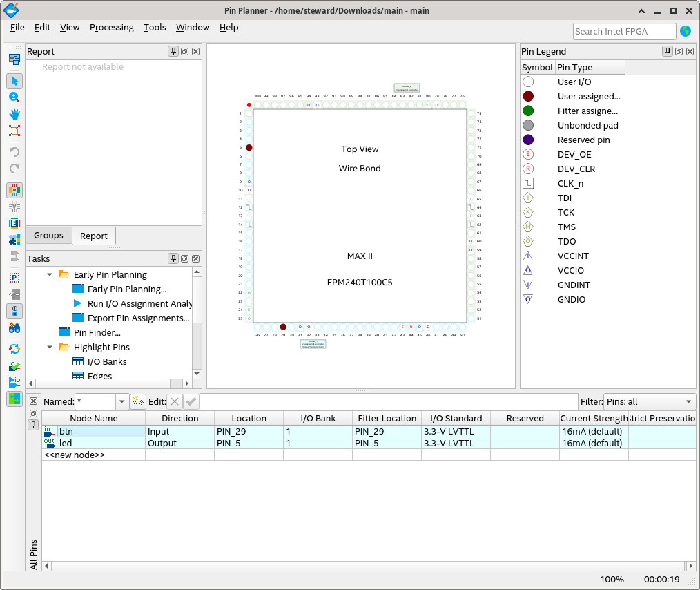Screen dimensions: 700x590
Task: Select assigned pin 29 on the chip
Action: tap(283, 327)
